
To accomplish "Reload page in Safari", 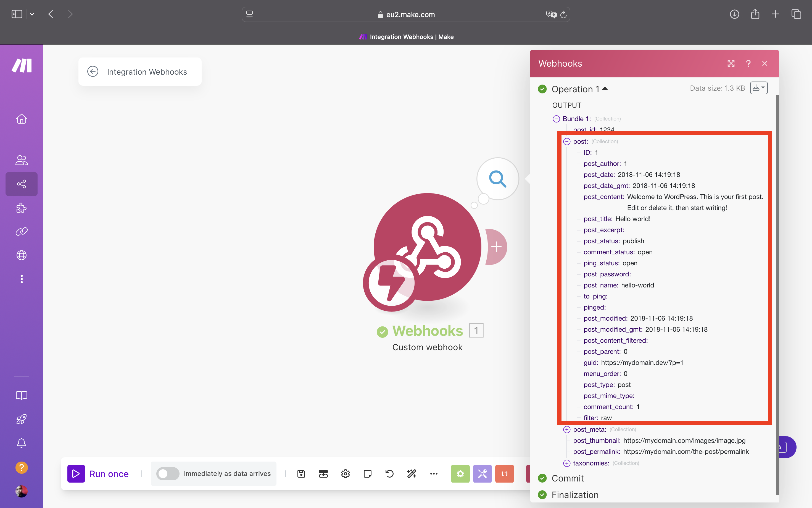I will click(563, 14).
